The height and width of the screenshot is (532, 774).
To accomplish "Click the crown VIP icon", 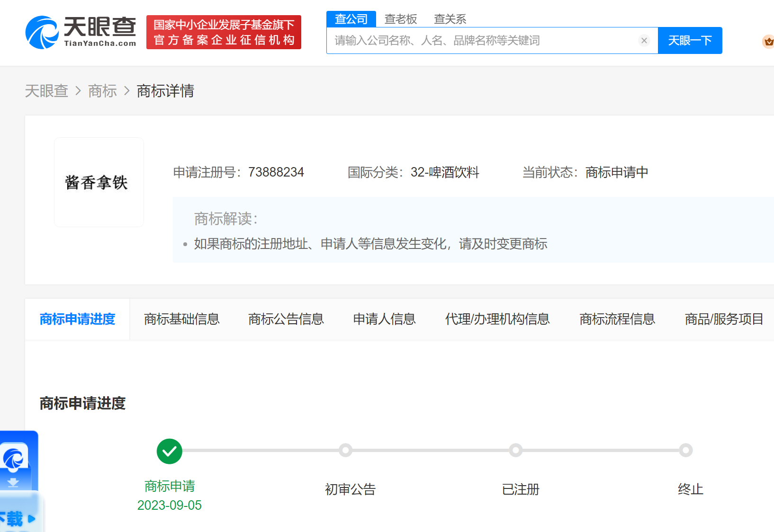I will click(768, 42).
